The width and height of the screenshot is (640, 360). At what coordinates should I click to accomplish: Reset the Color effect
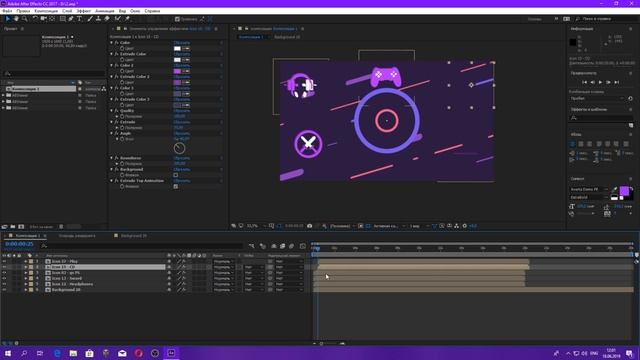click(x=182, y=42)
